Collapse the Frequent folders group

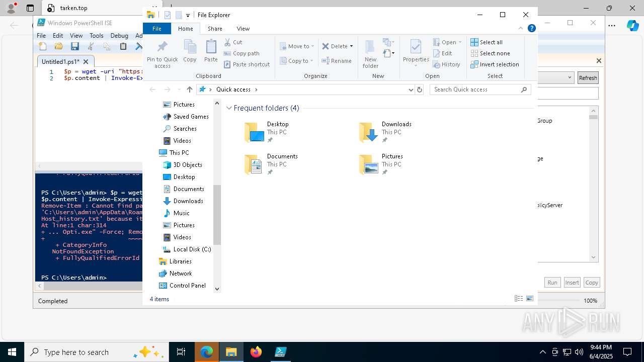point(229,108)
